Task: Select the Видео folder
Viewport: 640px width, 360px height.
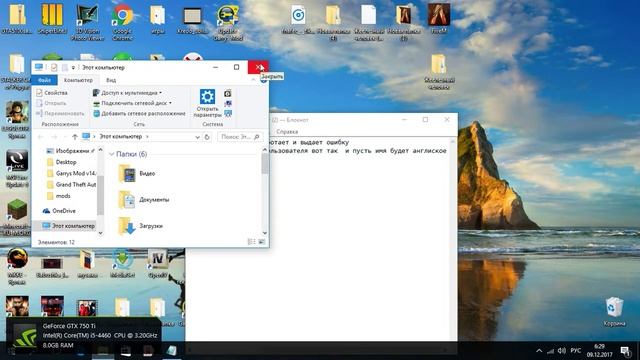Action: [x=137, y=173]
